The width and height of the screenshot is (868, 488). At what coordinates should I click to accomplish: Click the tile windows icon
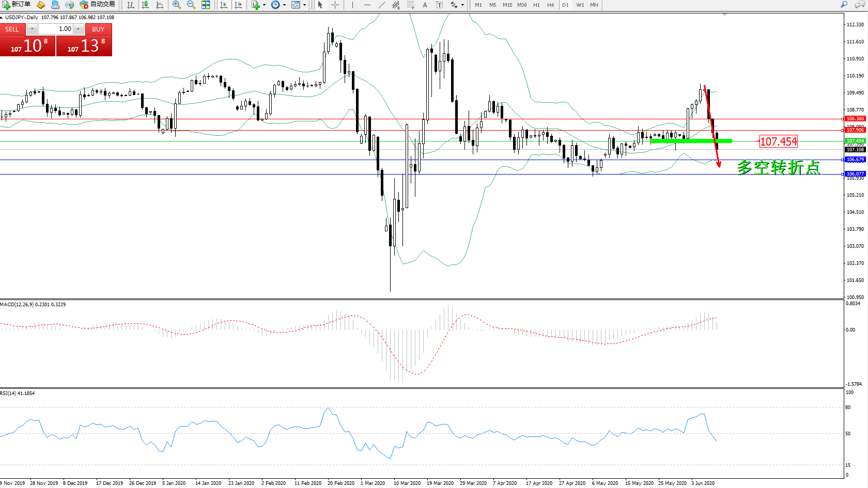[x=206, y=5]
